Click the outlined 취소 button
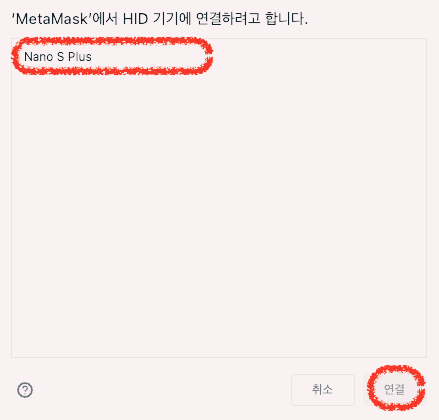The height and width of the screenshot is (420, 439). click(x=323, y=390)
